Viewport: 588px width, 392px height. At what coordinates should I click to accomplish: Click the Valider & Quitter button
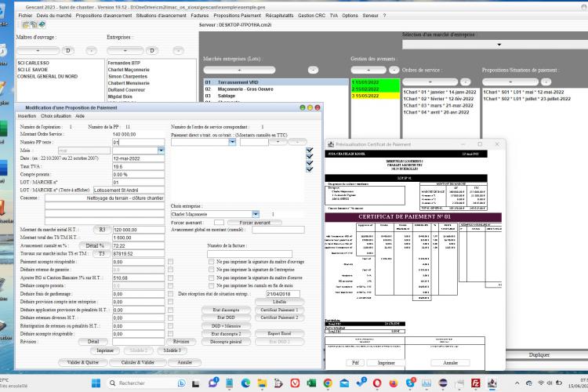(x=83, y=362)
